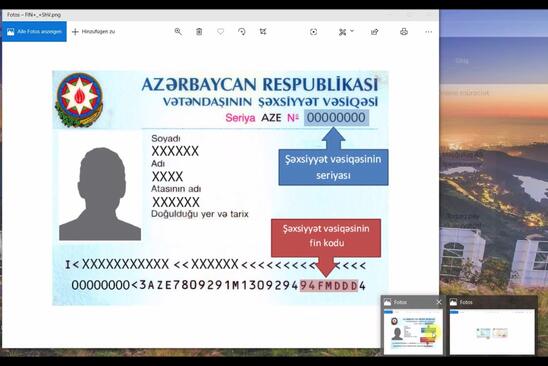Open the edit and create tools icon
Viewport: 548px width, 366px height.
(x=342, y=32)
